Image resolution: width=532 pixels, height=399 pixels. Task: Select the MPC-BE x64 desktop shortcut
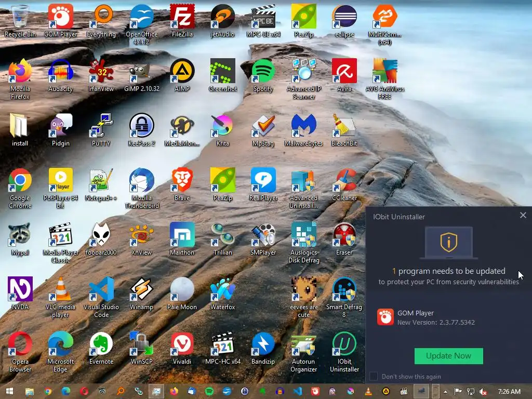tap(263, 20)
